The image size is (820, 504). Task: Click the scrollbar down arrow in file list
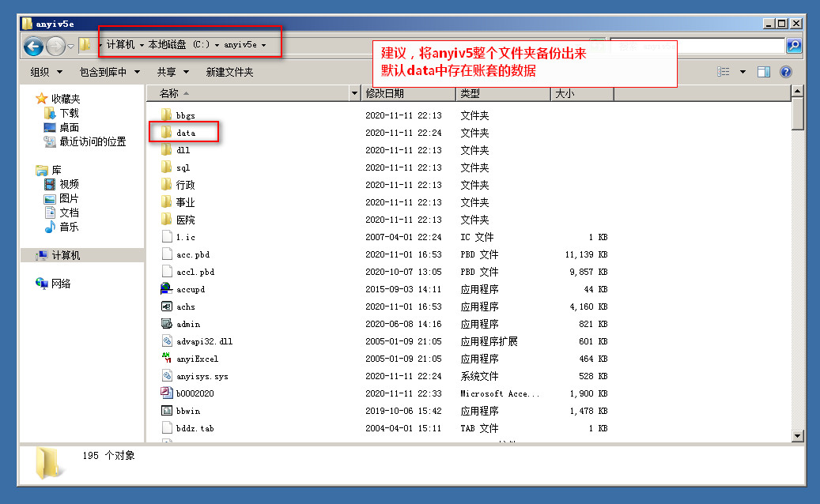797,435
